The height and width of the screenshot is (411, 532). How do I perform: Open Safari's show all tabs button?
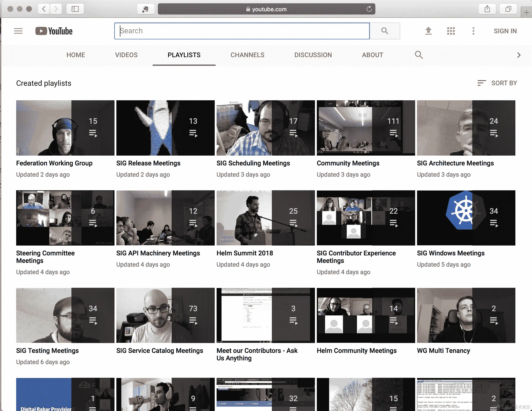coord(508,9)
